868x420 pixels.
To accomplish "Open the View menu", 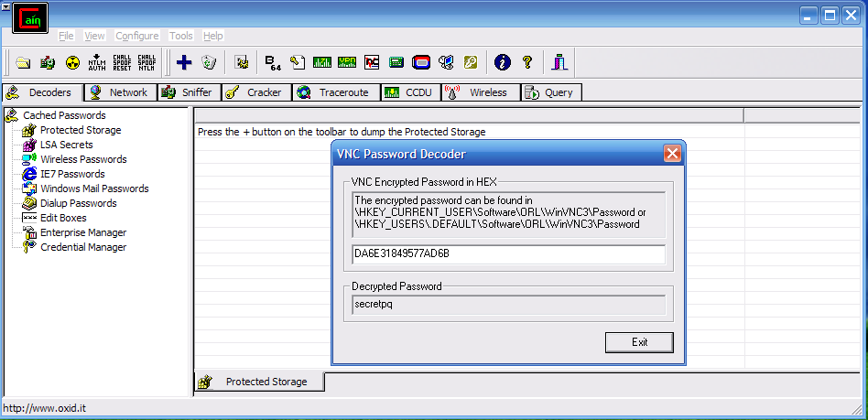I will click(94, 36).
